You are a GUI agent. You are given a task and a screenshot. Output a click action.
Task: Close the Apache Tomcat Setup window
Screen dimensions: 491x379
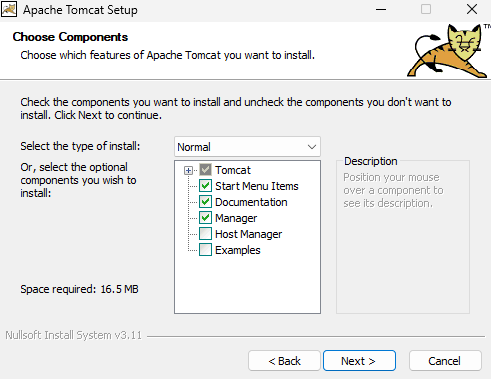[x=472, y=9]
